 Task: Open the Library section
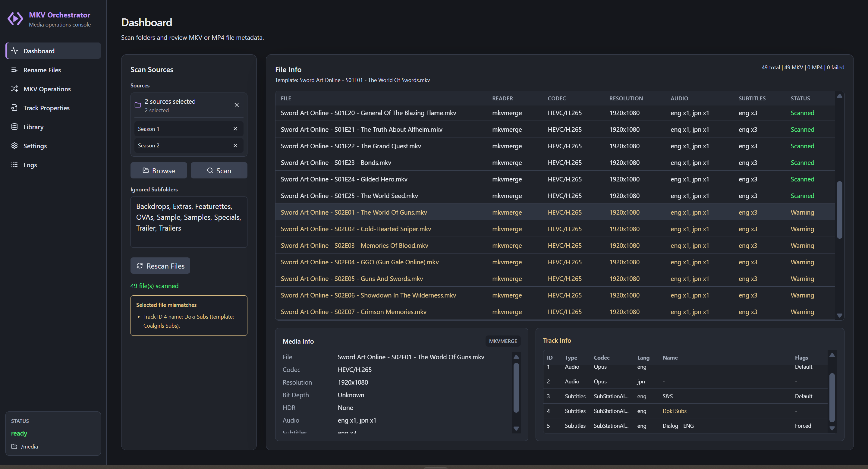53,127
